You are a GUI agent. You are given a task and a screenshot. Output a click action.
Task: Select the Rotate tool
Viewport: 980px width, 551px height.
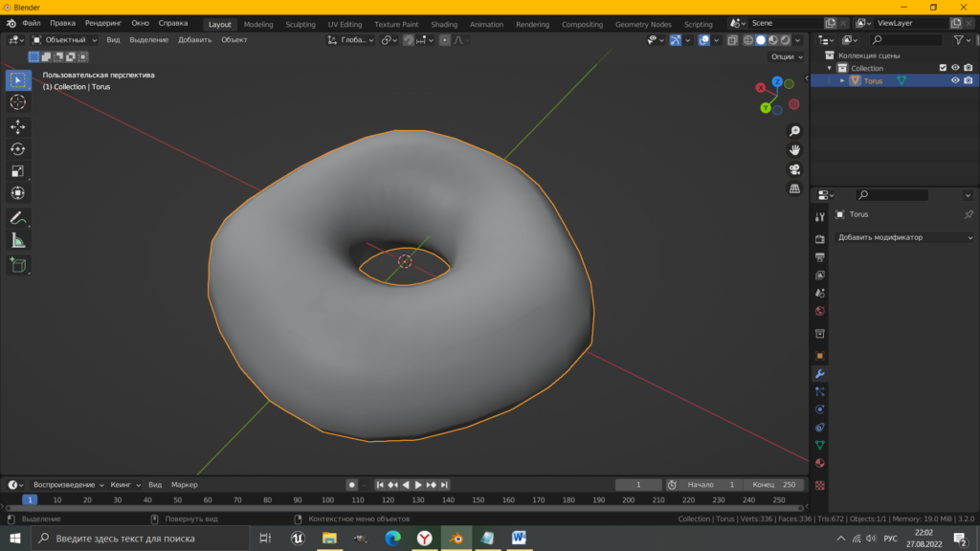tap(18, 148)
